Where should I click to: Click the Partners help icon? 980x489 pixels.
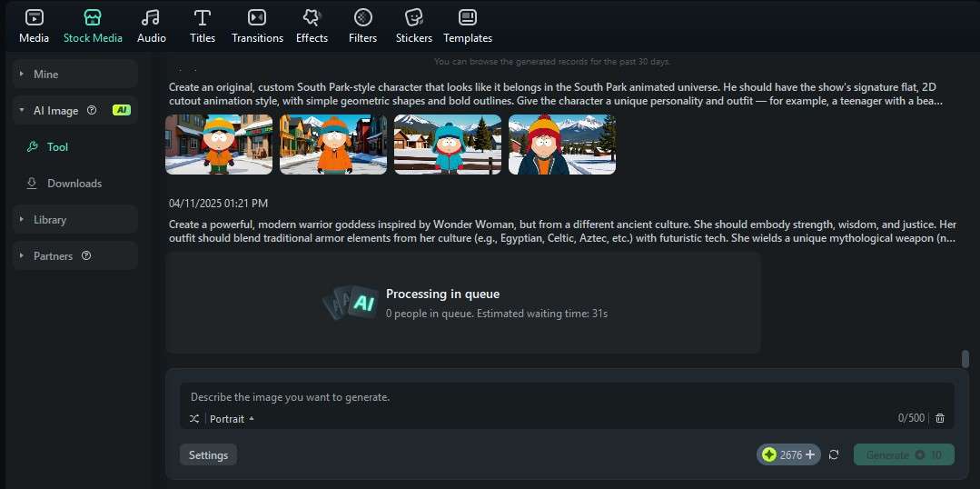[86, 255]
